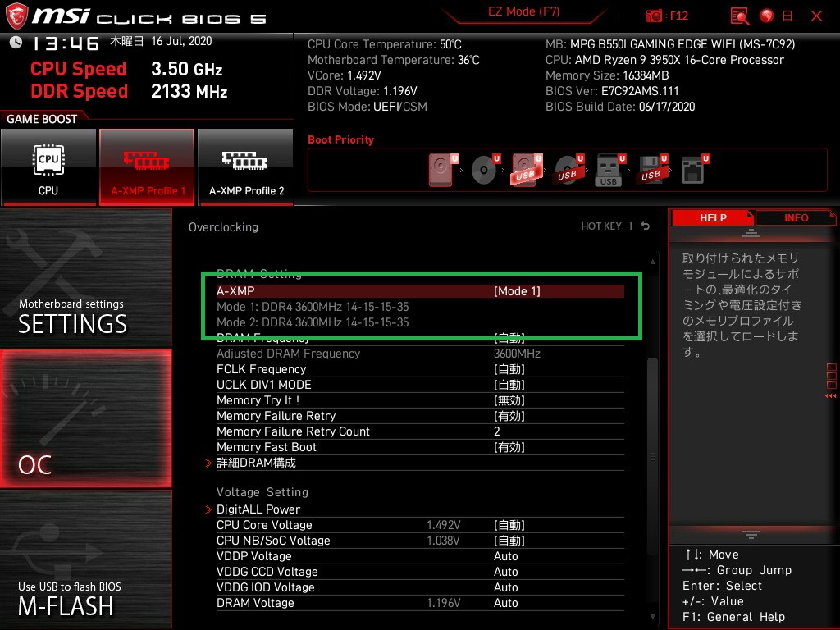Image resolution: width=840 pixels, height=630 pixels.
Task: Switch to EZ Mode (F7)
Action: click(x=523, y=11)
